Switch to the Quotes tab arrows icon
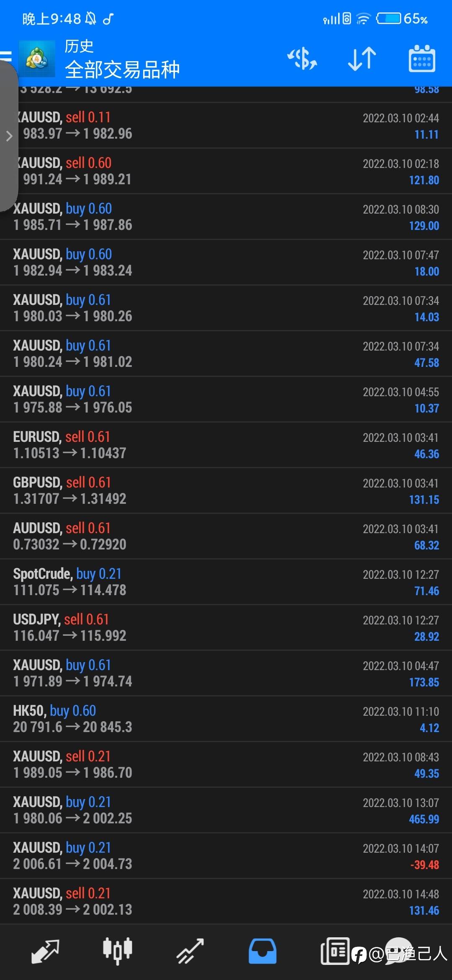 45,951
